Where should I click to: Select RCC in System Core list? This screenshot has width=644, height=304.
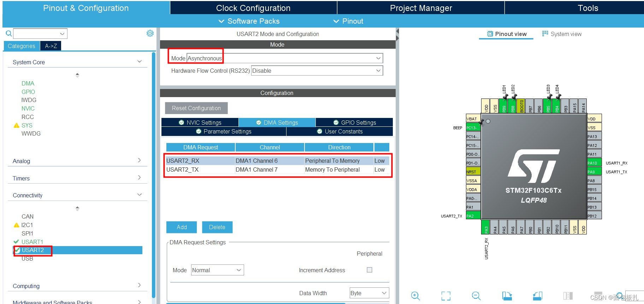[28, 117]
